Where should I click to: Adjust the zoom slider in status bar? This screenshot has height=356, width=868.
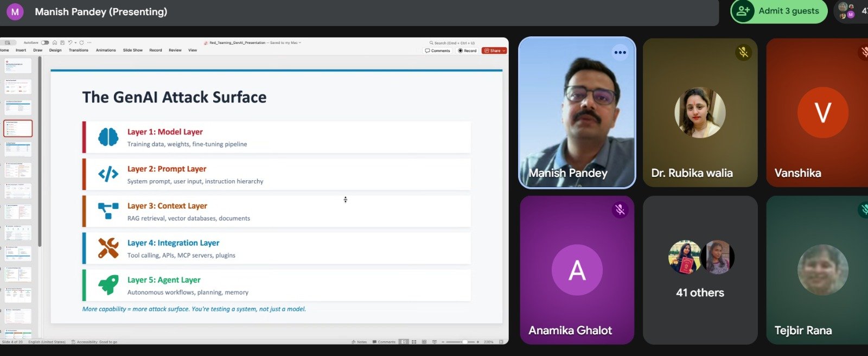[464, 342]
